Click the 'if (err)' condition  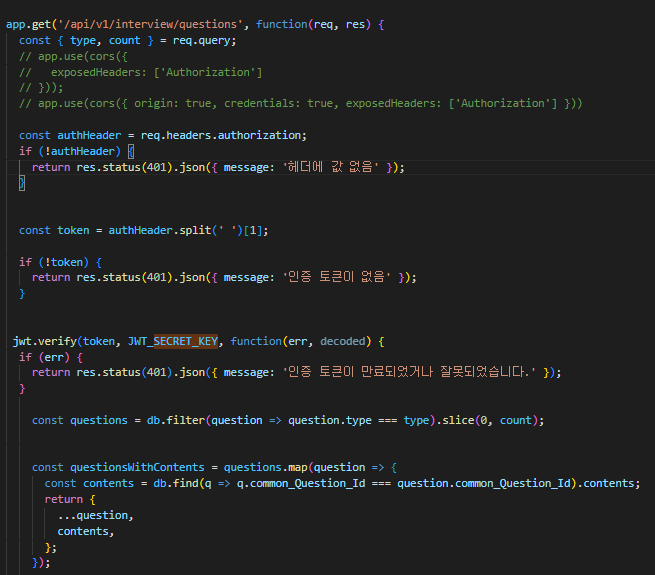coord(44,357)
